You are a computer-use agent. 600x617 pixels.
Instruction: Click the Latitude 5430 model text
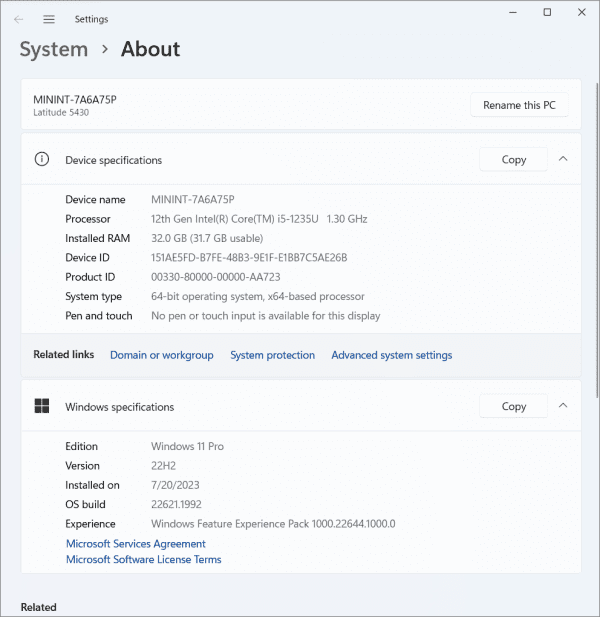[x=61, y=113]
